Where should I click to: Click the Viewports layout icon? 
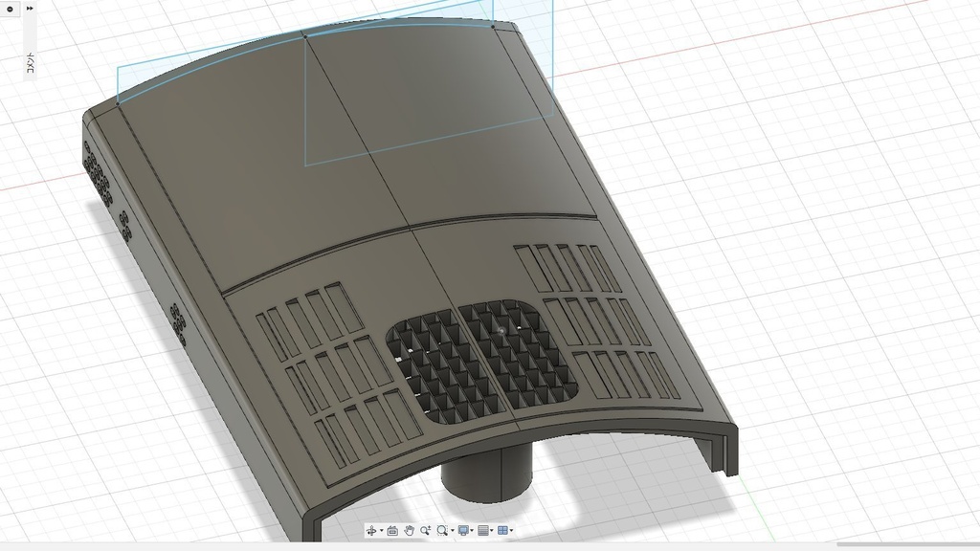coord(502,530)
